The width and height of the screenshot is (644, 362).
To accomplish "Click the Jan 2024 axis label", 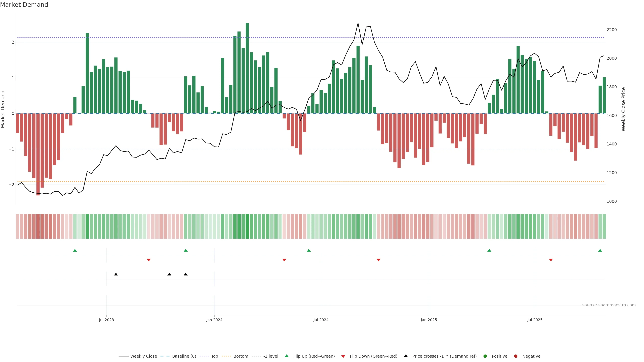I will (x=214, y=320).
